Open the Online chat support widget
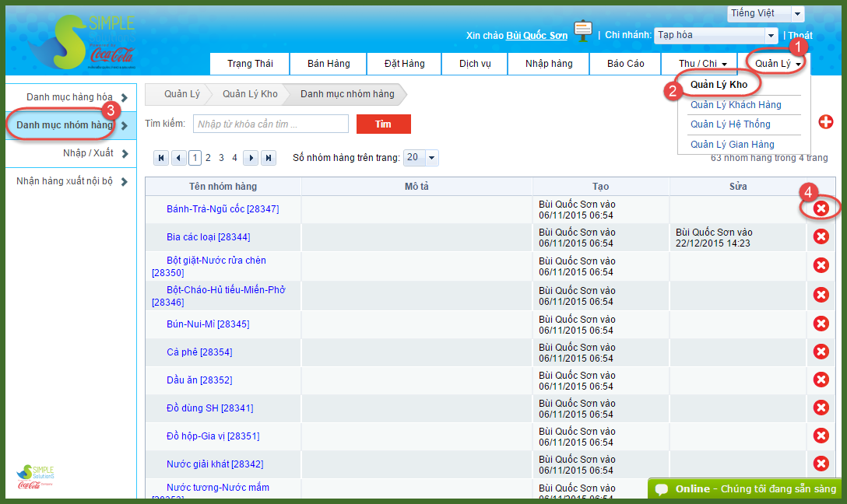The width and height of the screenshot is (847, 504). point(745,489)
